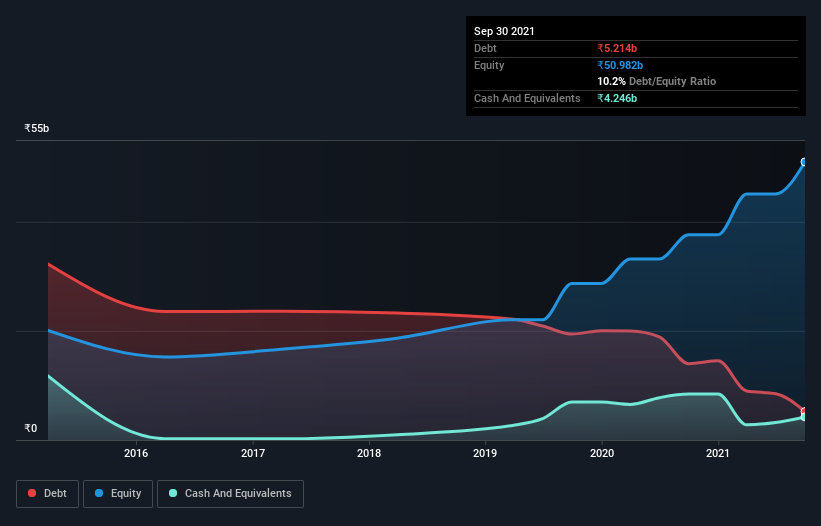The height and width of the screenshot is (526, 821).
Task: Click the 2017 x-axis label
Action: click(253, 453)
